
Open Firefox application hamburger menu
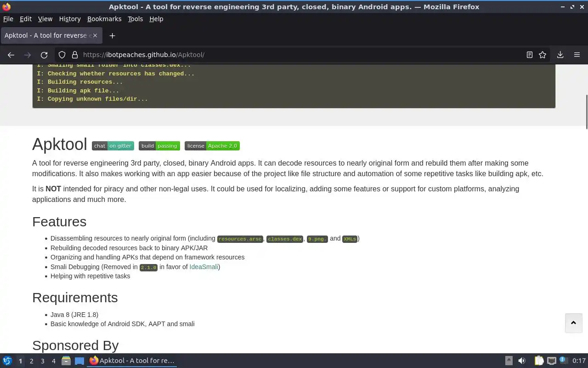click(x=577, y=55)
